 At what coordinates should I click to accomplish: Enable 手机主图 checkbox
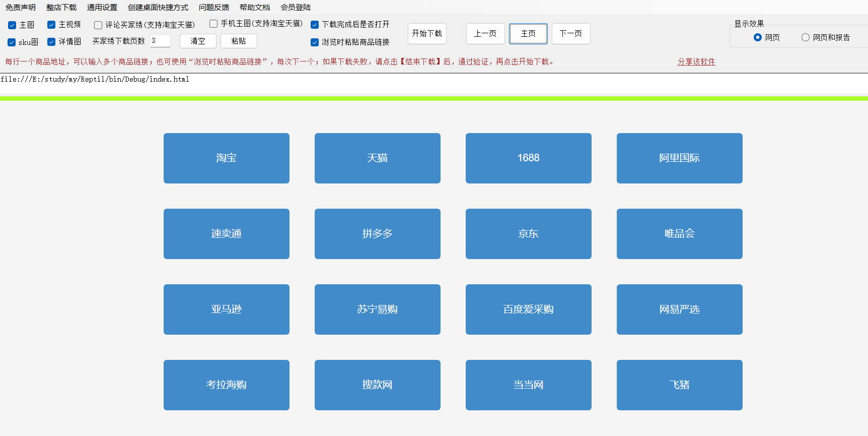pos(213,24)
